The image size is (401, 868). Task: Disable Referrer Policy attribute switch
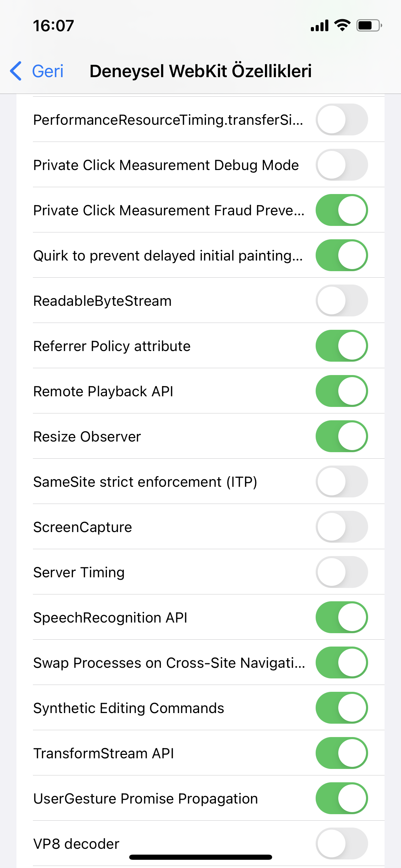point(342,346)
